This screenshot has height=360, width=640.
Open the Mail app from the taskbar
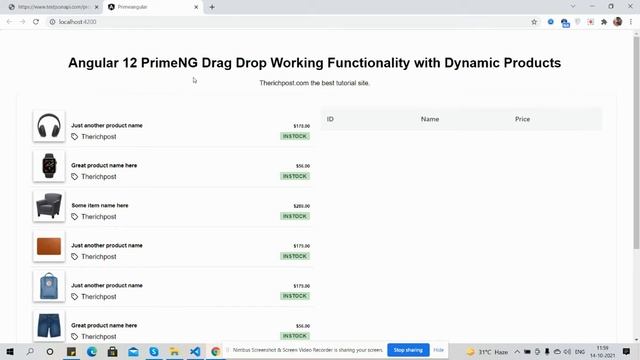point(133,351)
